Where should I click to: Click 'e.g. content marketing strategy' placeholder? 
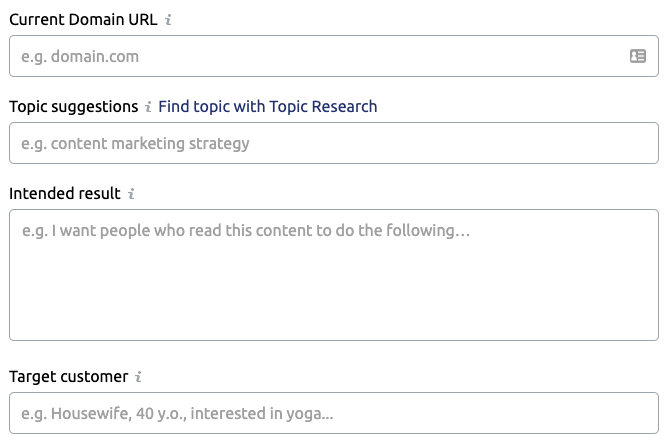click(135, 144)
